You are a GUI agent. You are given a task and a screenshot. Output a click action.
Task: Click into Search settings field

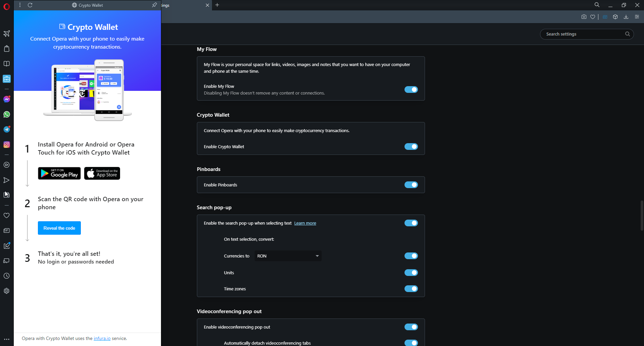point(584,34)
